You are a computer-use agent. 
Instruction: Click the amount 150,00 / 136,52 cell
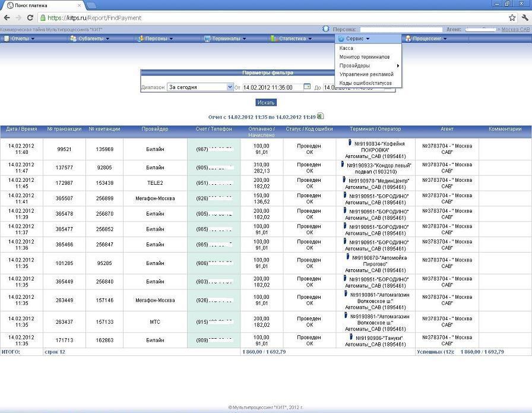point(262,198)
